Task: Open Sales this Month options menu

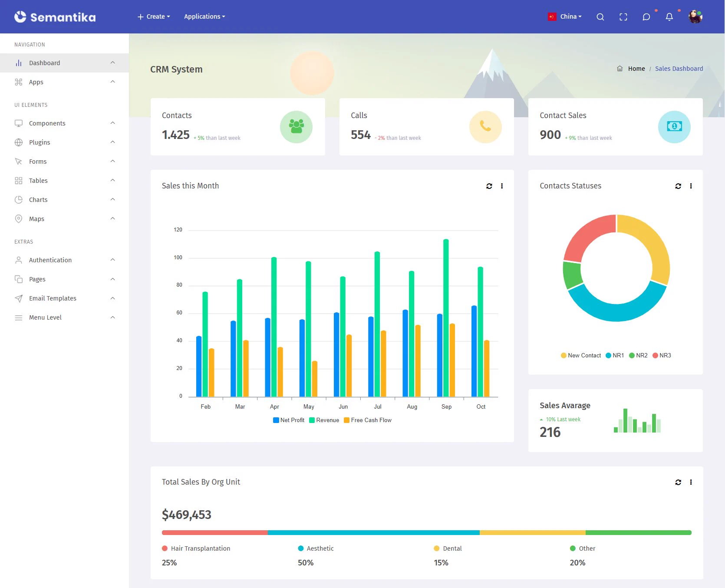Action: tap(502, 186)
